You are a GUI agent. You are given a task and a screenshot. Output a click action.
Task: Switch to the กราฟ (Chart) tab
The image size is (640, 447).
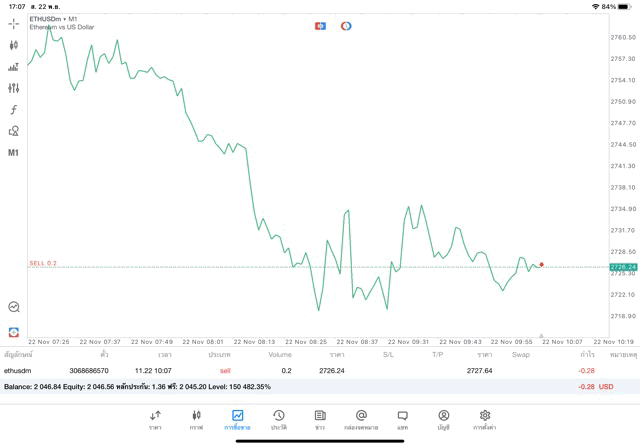pyautogui.click(x=196, y=419)
